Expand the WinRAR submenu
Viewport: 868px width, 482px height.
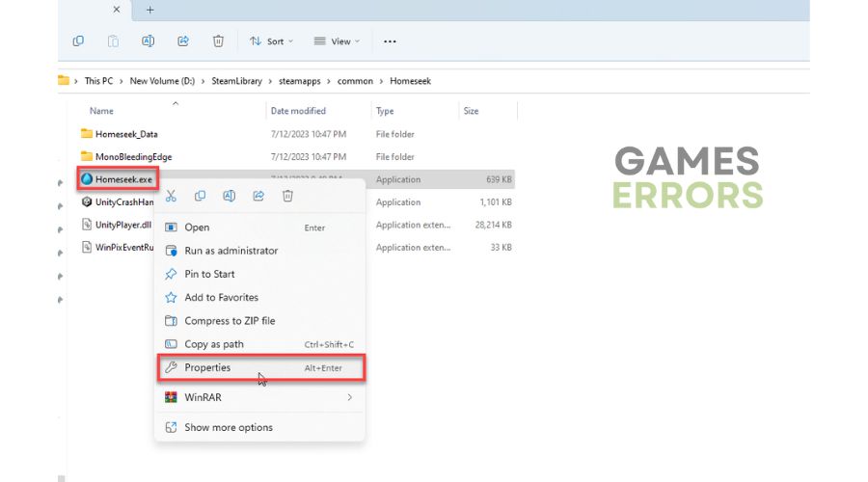click(260, 397)
